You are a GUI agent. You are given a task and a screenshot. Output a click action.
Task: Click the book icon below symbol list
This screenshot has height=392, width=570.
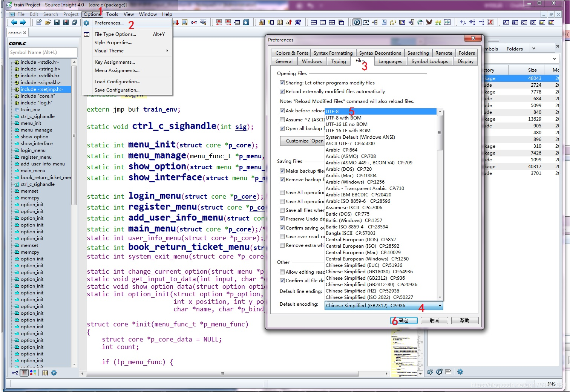[45, 373]
